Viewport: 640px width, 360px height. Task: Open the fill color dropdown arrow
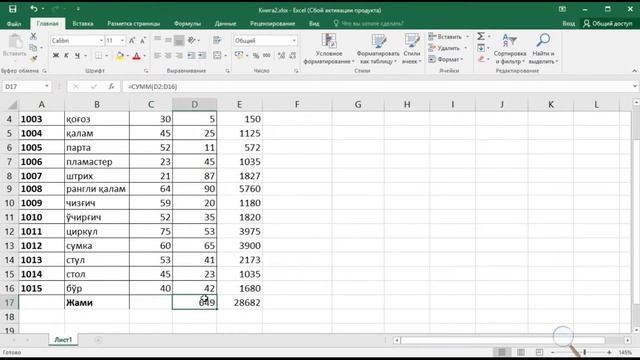coord(127,56)
